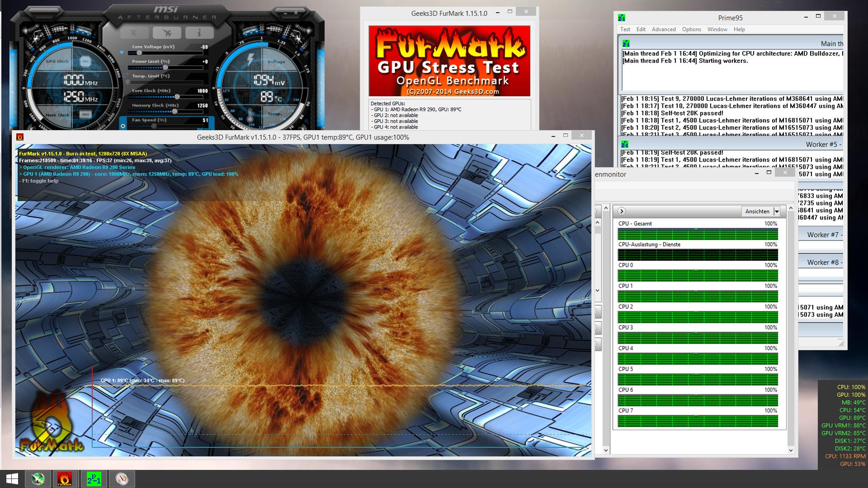The width and height of the screenshot is (868, 488).
Task: Click the "GPU 1: AMD Radeon R9 290" line
Action: point(416,109)
